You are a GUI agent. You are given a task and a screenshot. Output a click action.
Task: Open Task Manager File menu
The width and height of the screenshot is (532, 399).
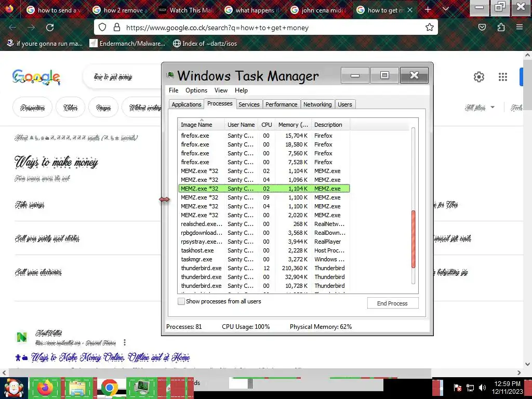tap(174, 90)
